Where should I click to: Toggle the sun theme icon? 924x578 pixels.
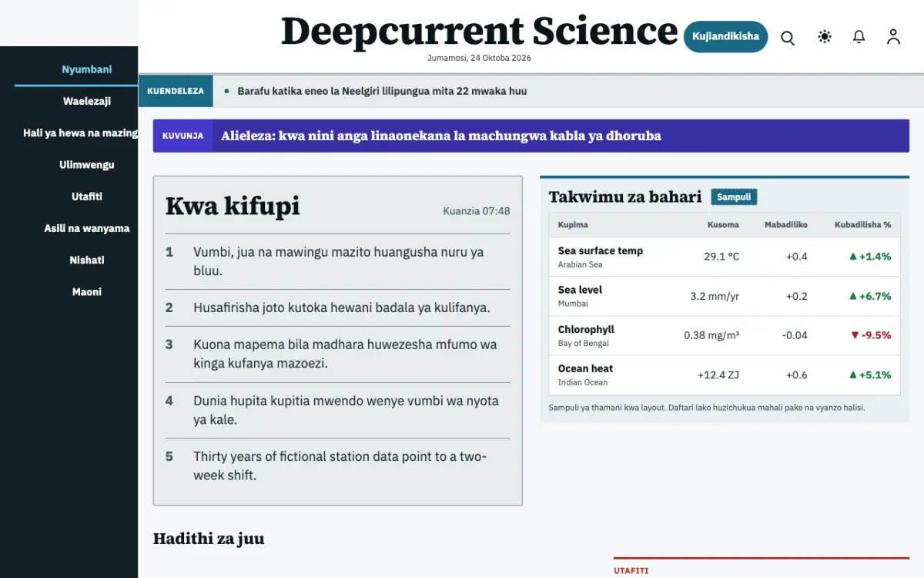click(825, 36)
